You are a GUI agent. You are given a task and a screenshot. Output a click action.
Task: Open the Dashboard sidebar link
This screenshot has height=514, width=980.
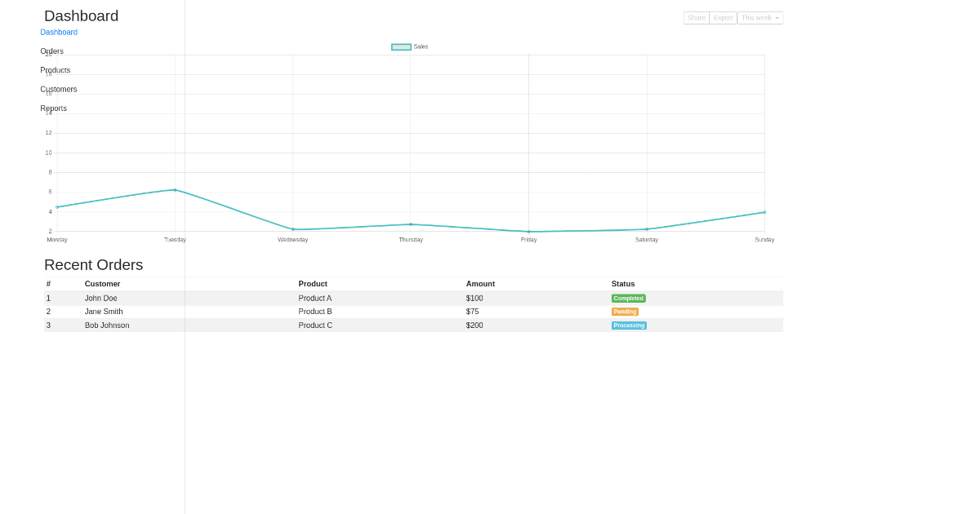59,33
